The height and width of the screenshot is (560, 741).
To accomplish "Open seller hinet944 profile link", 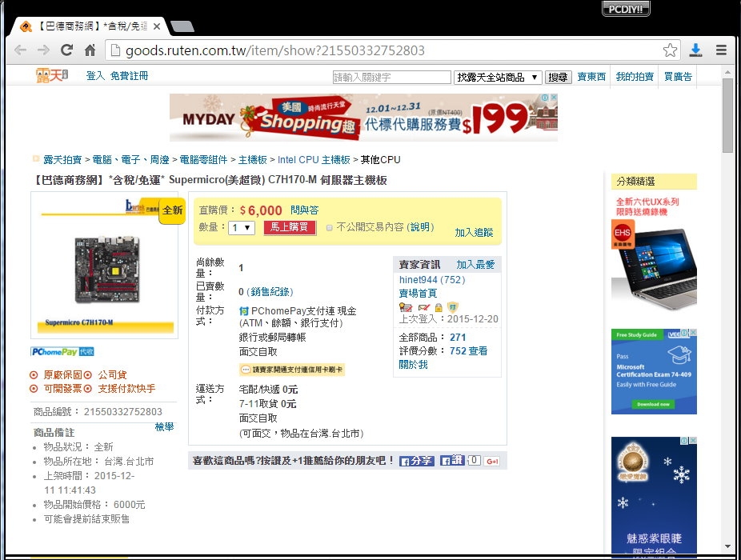I will point(432,280).
